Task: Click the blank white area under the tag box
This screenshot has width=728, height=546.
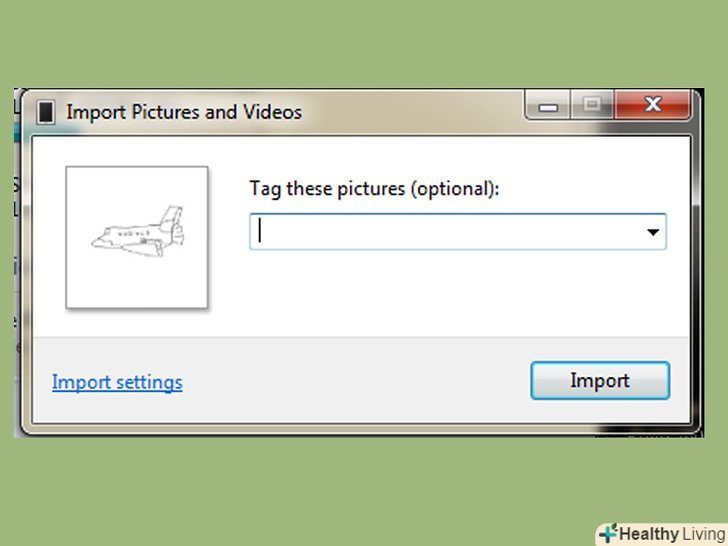Action: point(450,295)
